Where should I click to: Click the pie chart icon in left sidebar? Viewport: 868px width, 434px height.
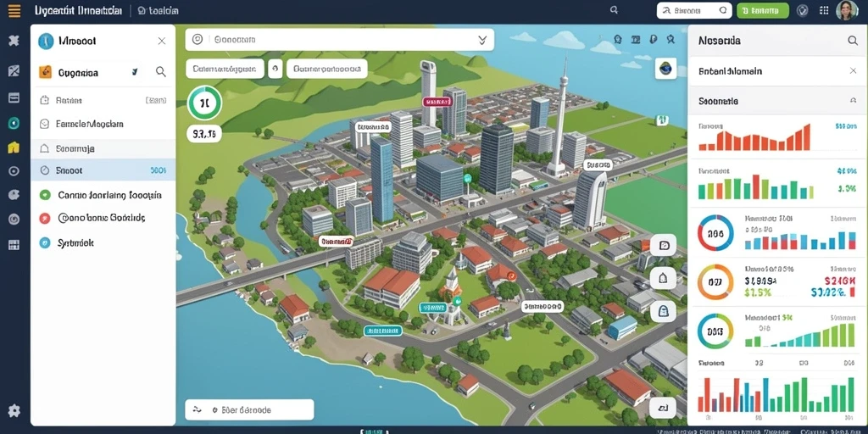click(x=14, y=194)
